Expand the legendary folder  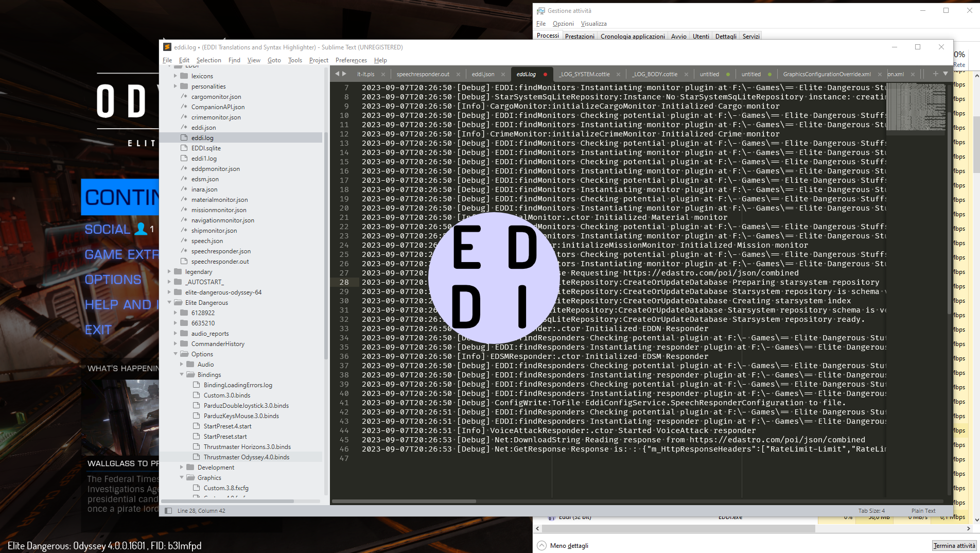(x=169, y=271)
